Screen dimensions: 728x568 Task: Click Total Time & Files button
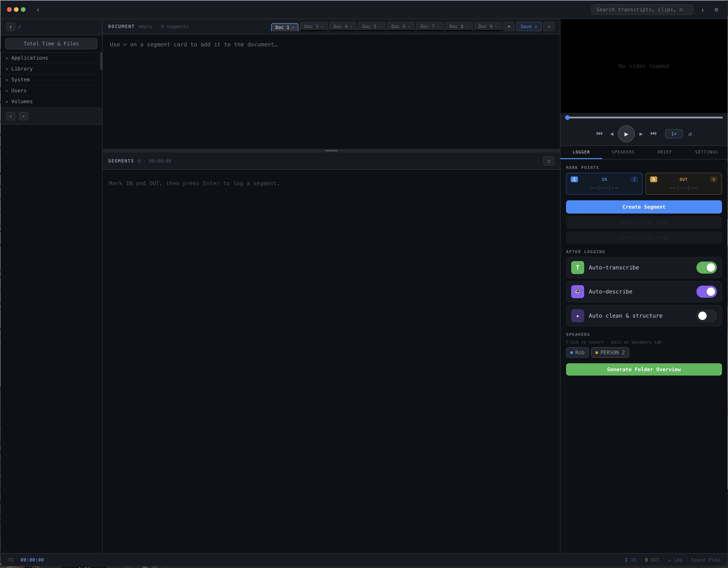[51, 44]
